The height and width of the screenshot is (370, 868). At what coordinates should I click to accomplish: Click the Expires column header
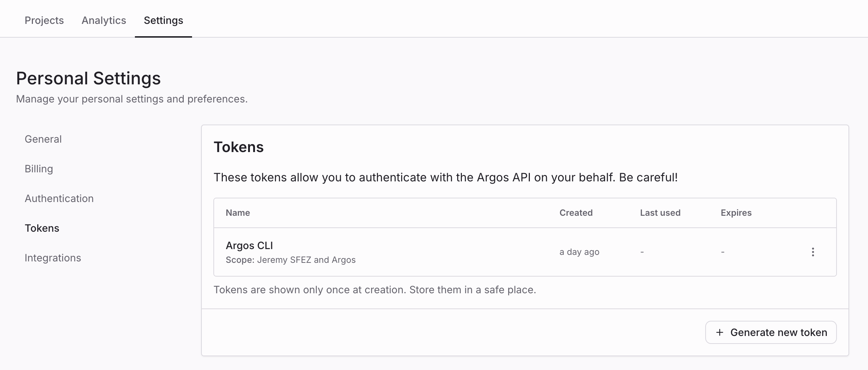point(736,213)
